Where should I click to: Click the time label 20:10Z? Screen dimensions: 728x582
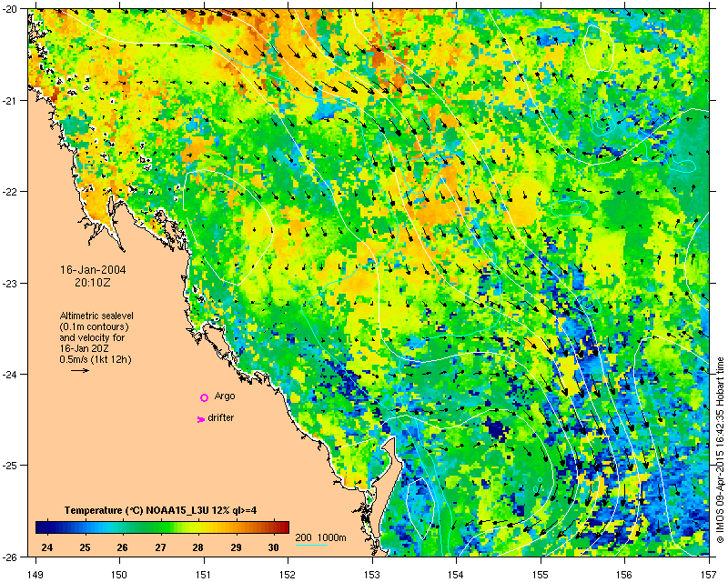tap(93, 283)
